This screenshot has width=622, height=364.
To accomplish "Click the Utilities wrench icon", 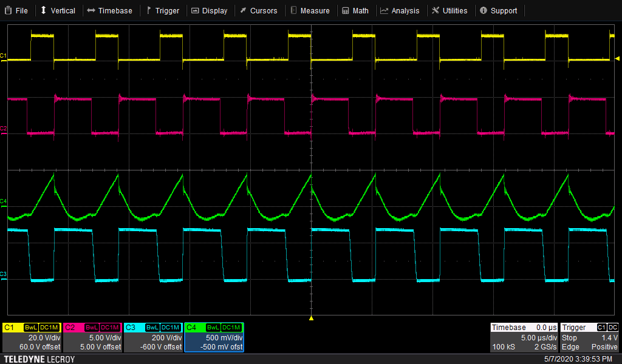I will pyautogui.click(x=436, y=10).
